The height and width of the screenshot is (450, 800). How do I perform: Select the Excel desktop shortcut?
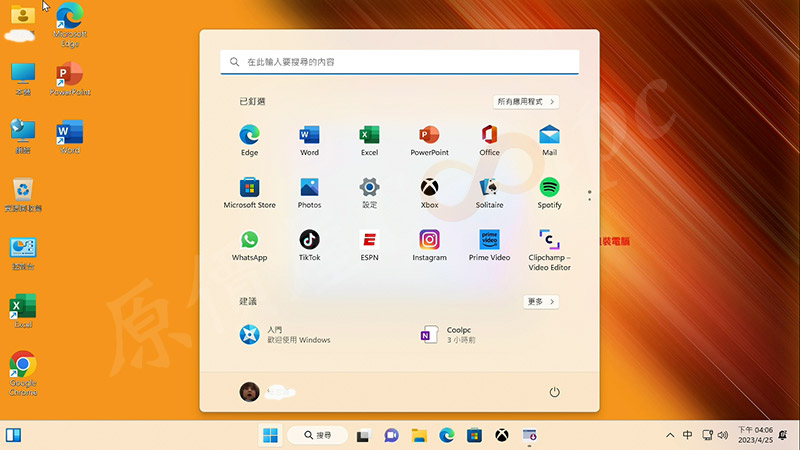point(23,310)
